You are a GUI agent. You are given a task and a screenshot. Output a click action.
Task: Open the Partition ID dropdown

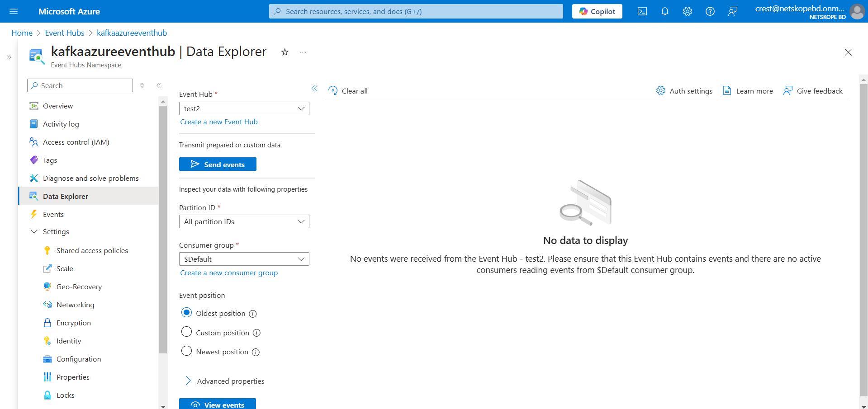[x=244, y=221]
